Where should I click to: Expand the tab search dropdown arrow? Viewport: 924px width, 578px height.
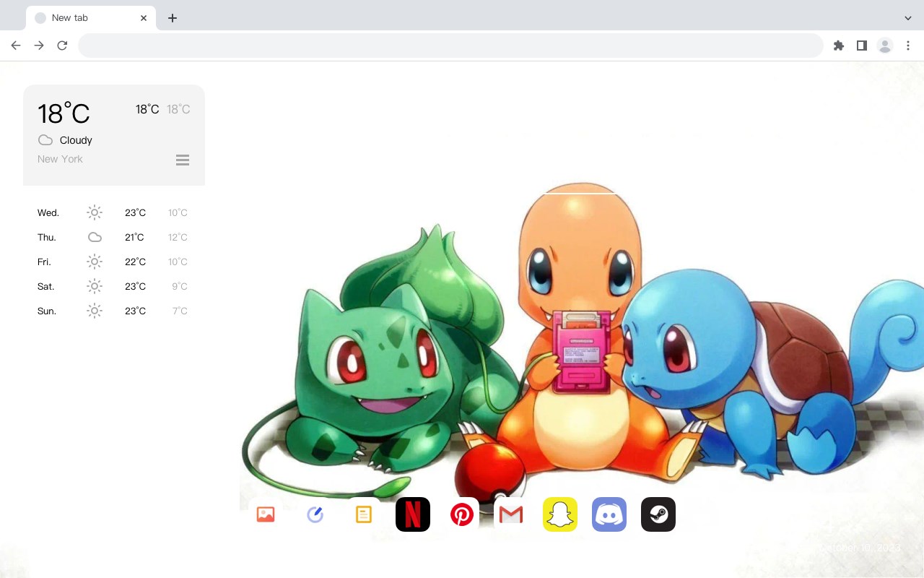pyautogui.click(x=908, y=18)
